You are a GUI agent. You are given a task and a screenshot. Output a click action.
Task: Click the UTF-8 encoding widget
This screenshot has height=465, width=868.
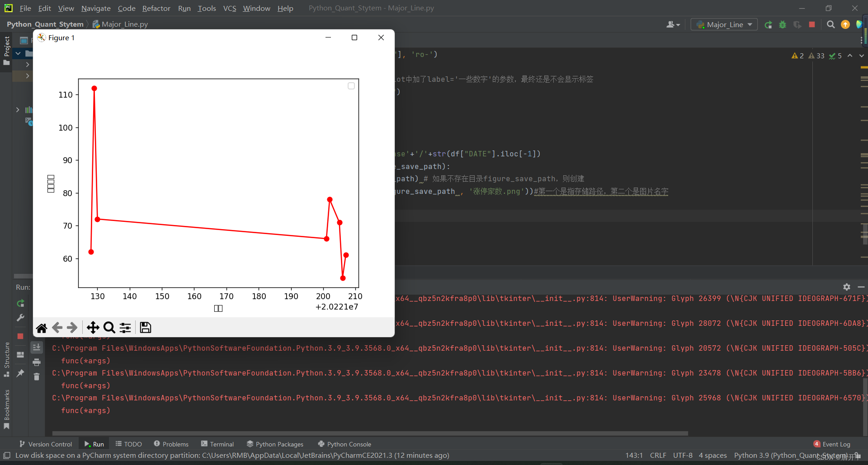click(683, 455)
